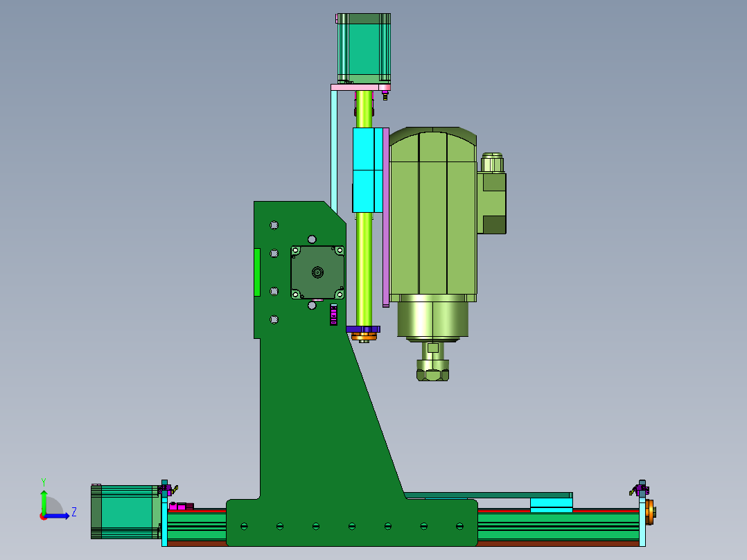
Task: Click the cyan Z-axis carriage block
Action: click(368, 170)
